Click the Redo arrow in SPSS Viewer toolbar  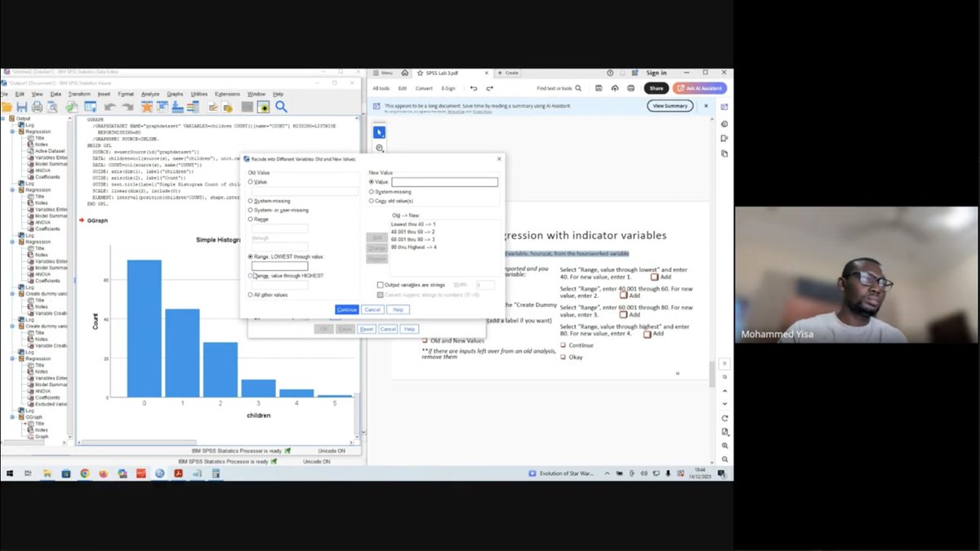[x=127, y=106]
